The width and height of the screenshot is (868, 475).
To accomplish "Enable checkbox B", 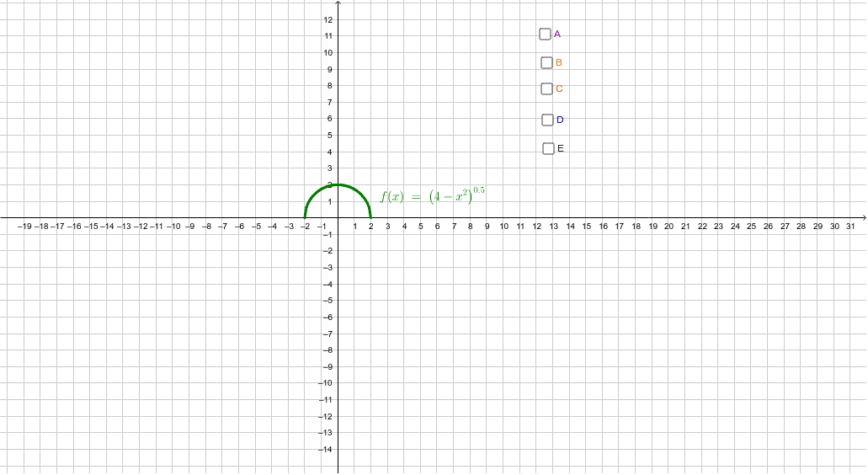I will pos(546,62).
